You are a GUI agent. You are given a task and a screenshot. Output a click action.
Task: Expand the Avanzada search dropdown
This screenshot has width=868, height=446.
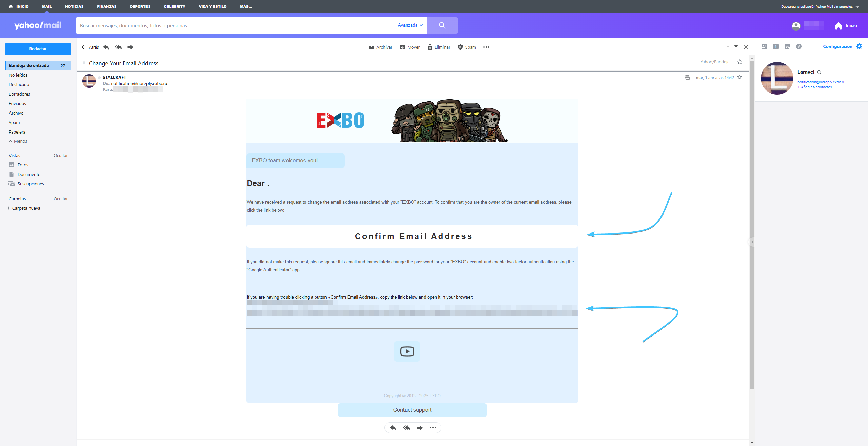410,25
